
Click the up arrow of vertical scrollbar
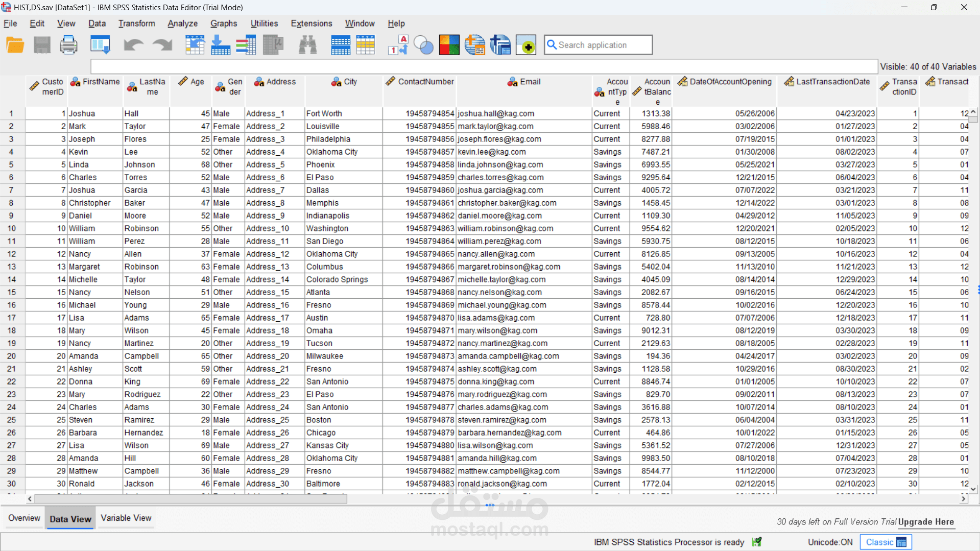pyautogui.click(x=973, y=112)
